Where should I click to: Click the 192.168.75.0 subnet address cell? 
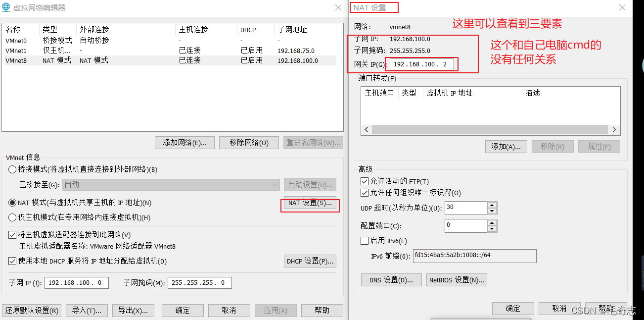(x=296, y=51)
